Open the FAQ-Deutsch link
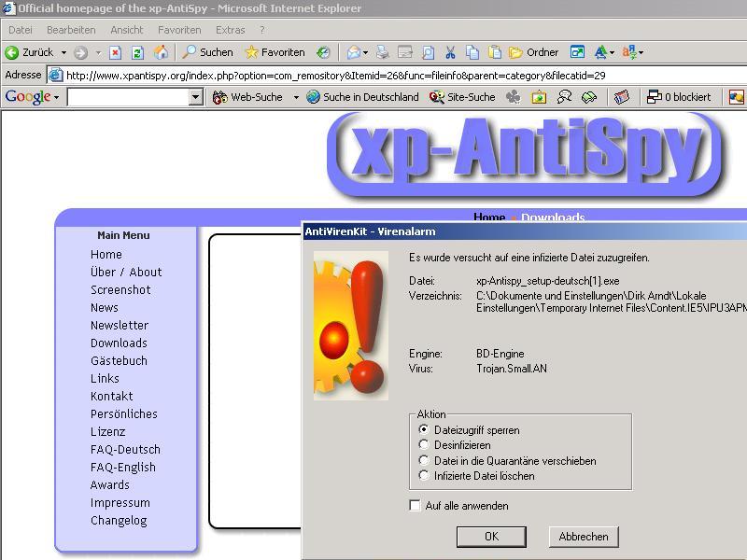747x560 pixels. (126, 449)
